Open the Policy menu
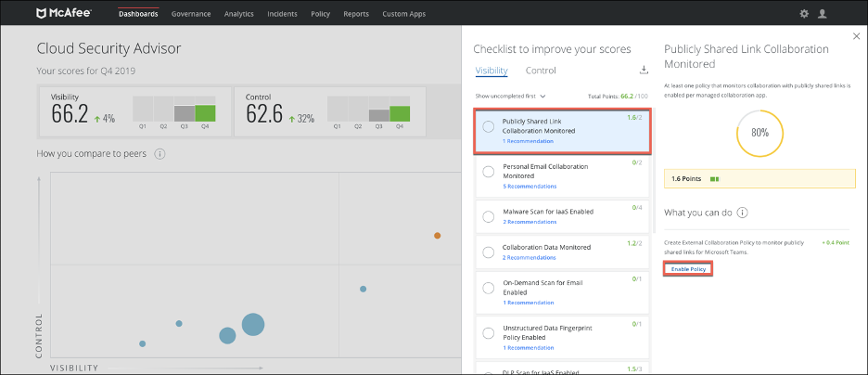This screenshot has width=868, height=375. (x=321, y=14)
